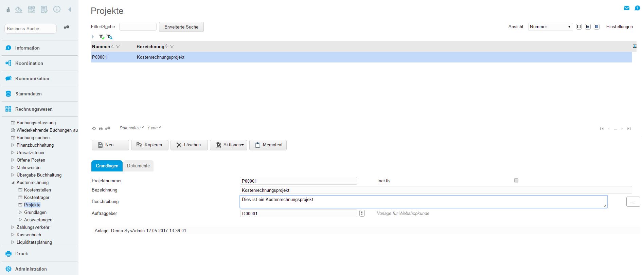
Task: Click the dots icon beside the print icon
Action: 108,128
